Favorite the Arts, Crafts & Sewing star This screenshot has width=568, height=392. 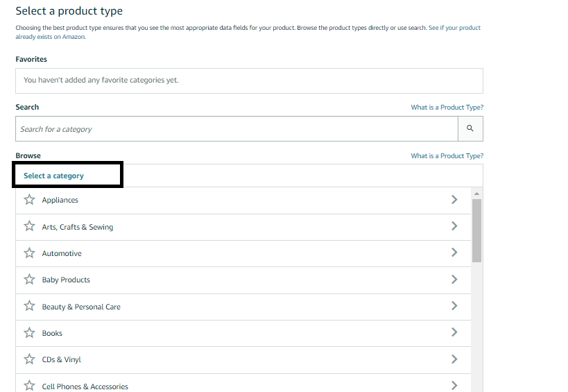pyautogui.click(x=29, y=226)
